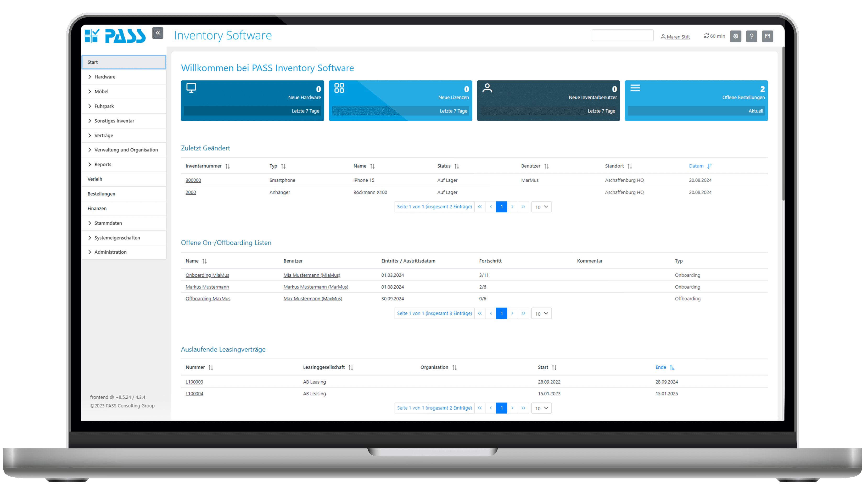Screen dimensions: 868x492
Task: Open Onboarding MiaMus list
Action: [208, 275]
